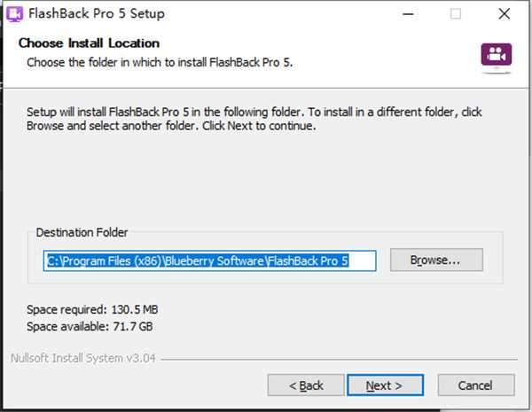Click the 'Destination Folder' group label
532x412 pixels.
click(82, 232)
